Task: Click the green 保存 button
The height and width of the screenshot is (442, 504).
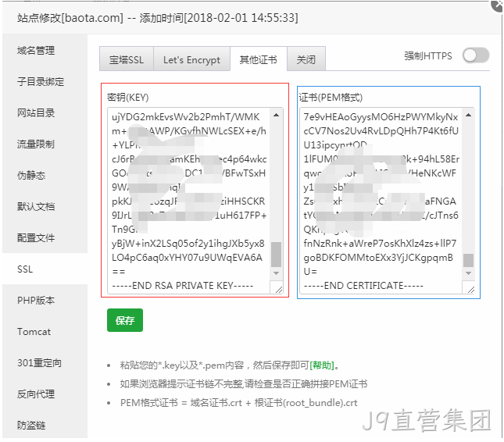Action: point(125,320)
